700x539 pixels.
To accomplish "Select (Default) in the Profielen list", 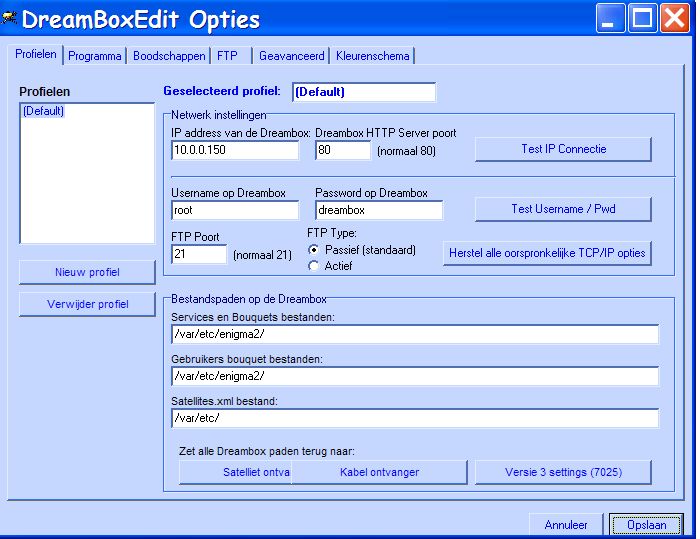I will [43, 111].
